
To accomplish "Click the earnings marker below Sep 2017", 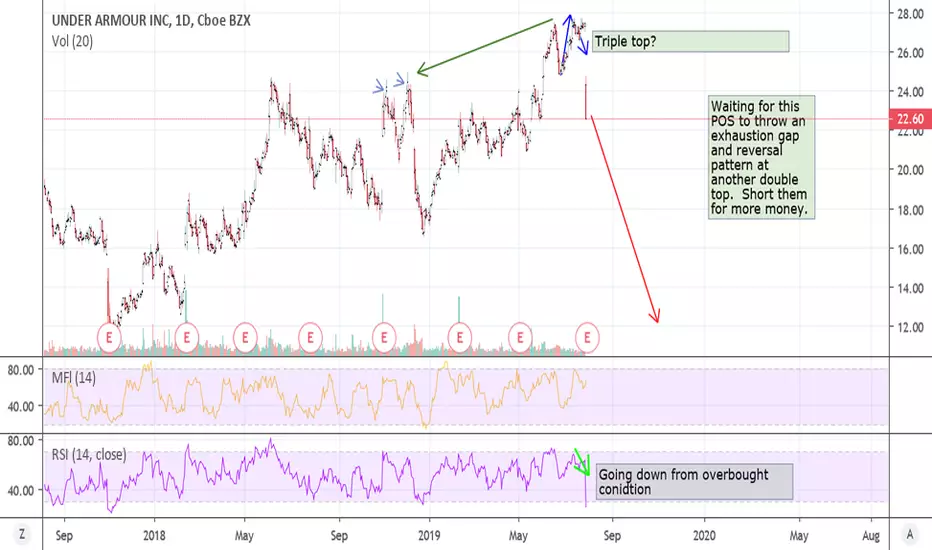I will 109,338.
